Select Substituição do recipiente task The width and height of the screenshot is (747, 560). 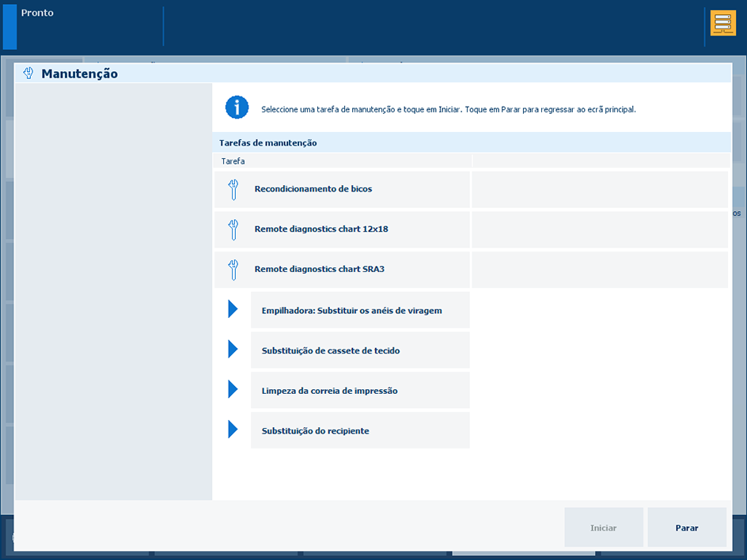(x=360, y=430)
